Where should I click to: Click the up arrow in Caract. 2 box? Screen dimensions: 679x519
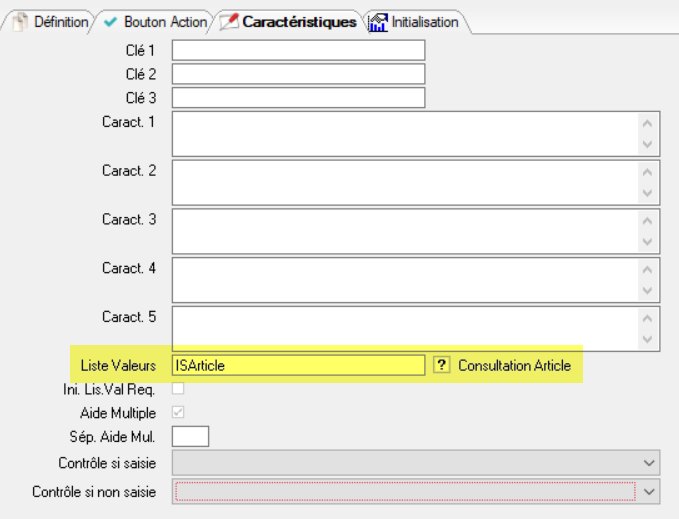(648, 171)
